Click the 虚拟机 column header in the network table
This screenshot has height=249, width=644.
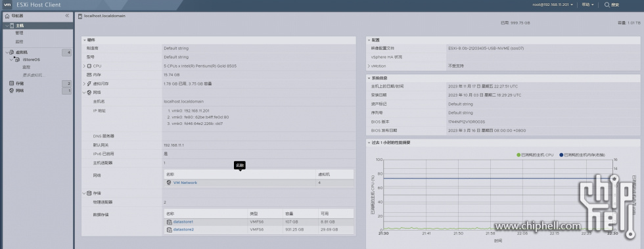tap(334, 174)
